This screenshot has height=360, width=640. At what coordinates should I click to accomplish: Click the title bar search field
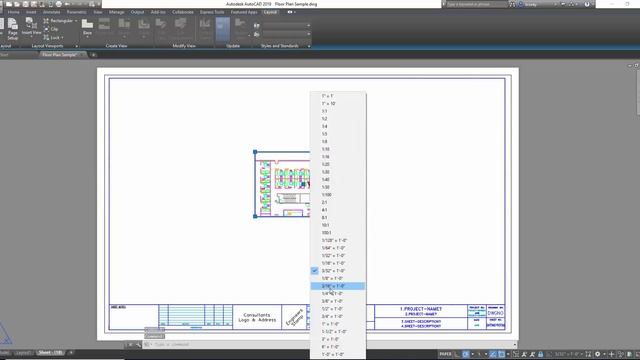476,4
